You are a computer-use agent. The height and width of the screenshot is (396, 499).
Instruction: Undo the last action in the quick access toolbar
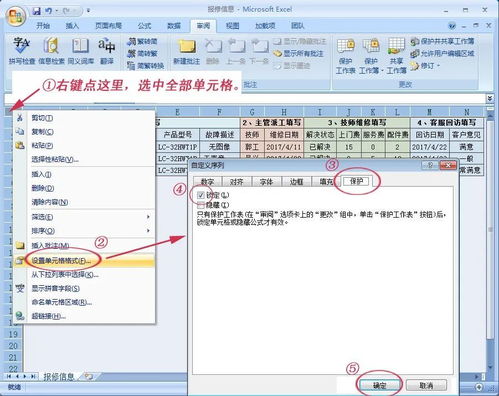pyautogui.click(x=49, y=11)
